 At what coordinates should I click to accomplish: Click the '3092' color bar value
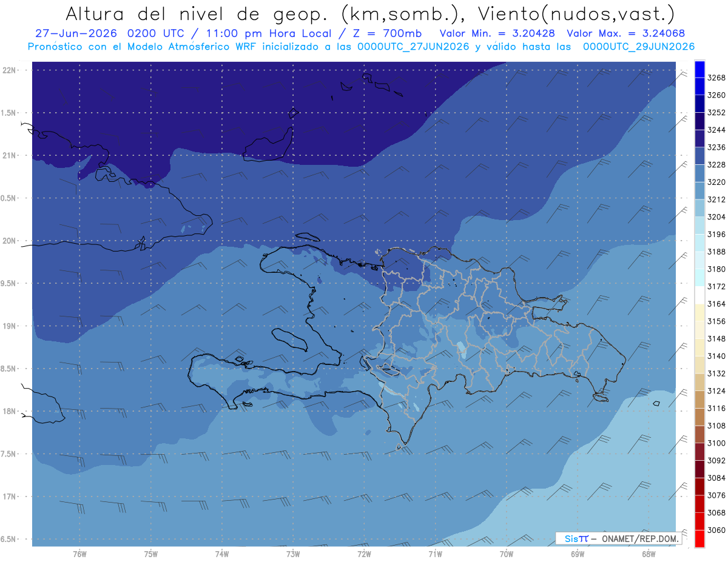pyautogui.click(x=716, y=461)
